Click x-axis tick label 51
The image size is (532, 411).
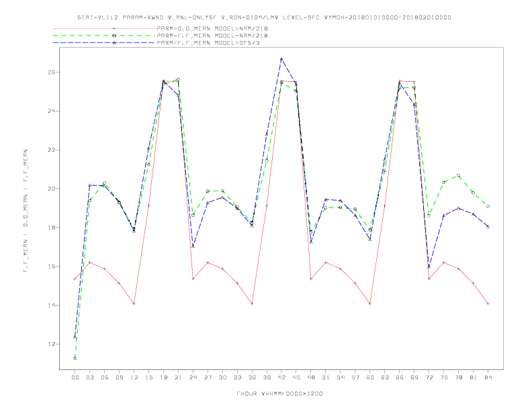pos(326,377)
